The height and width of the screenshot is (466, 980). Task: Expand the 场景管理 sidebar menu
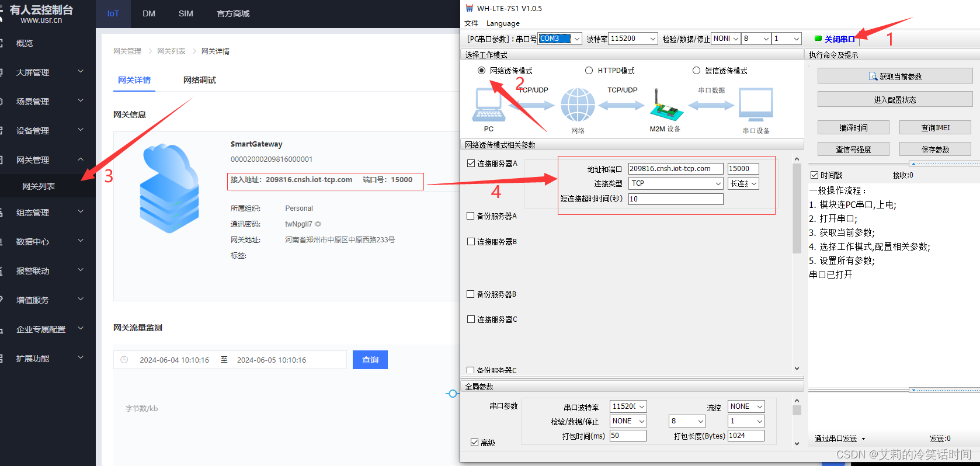48,101
